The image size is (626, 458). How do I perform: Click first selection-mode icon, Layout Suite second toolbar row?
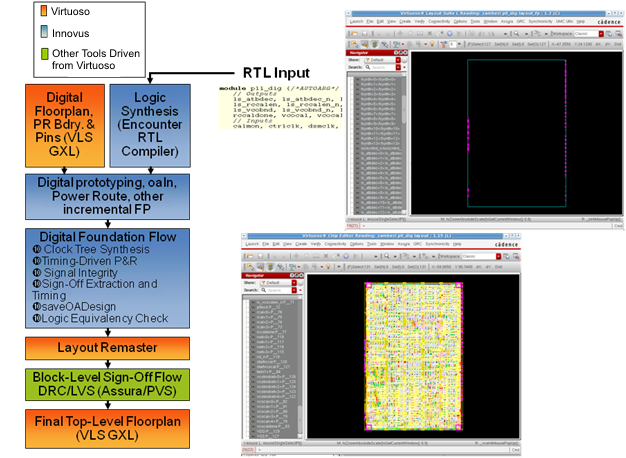pyautogui.click(x=354, y=44)
